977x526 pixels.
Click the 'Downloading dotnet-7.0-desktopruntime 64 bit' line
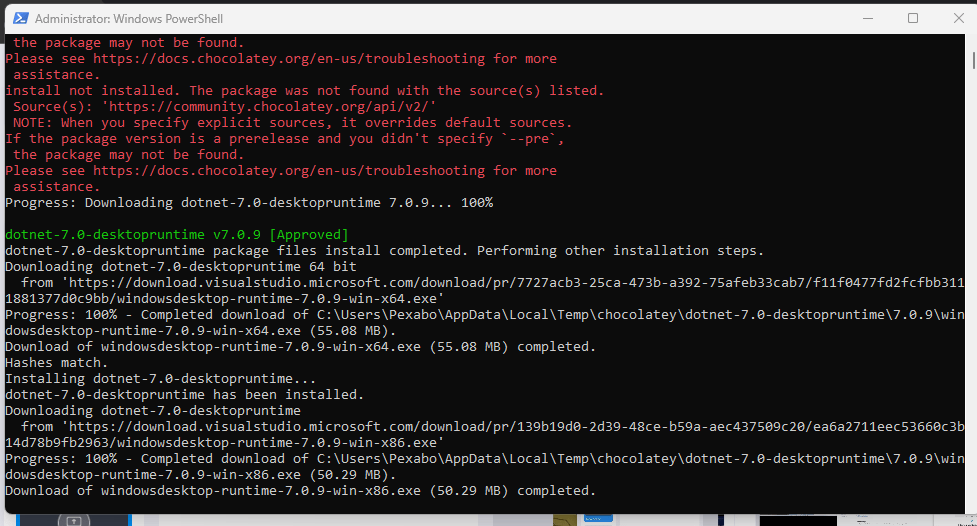point(181,267)
